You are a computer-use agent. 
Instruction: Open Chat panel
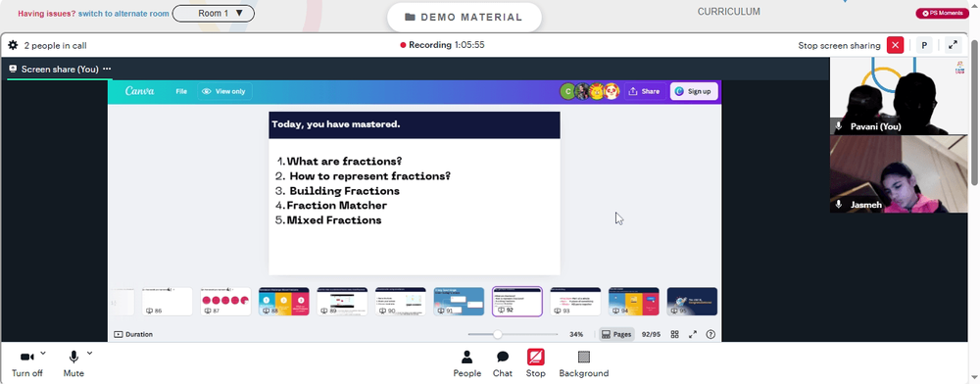[503, 364]
